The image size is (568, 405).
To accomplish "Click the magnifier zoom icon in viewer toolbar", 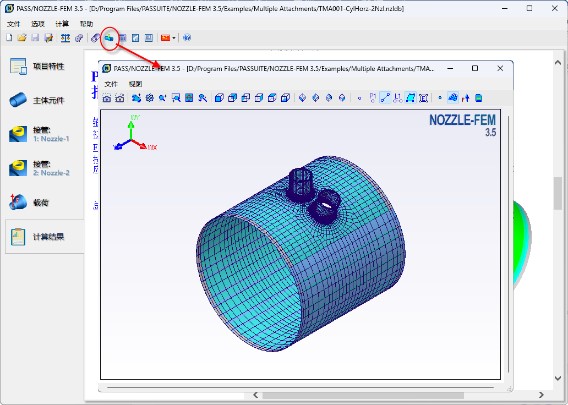I will click(x=163, y=98).
